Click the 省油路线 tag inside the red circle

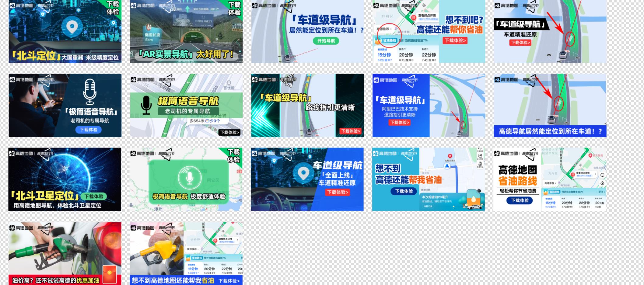(x=389, y=40)
